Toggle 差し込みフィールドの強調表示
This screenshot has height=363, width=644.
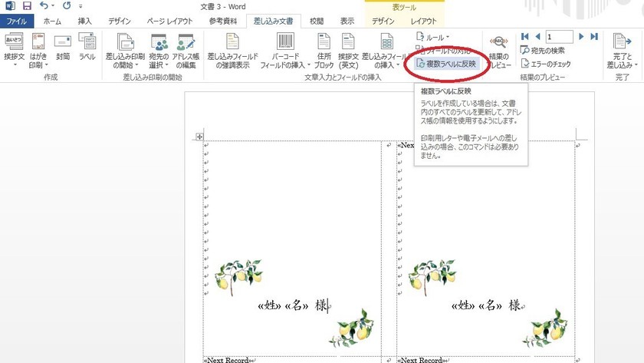[x=232, y=50]
